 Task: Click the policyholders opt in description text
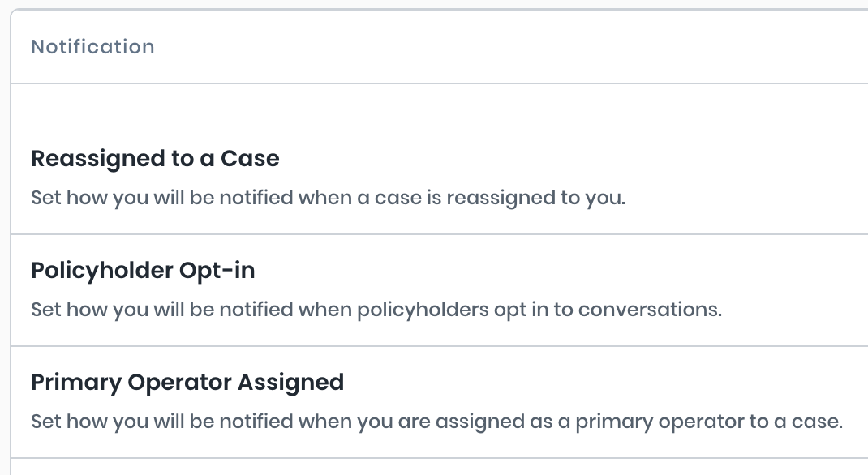pos(376,310)
